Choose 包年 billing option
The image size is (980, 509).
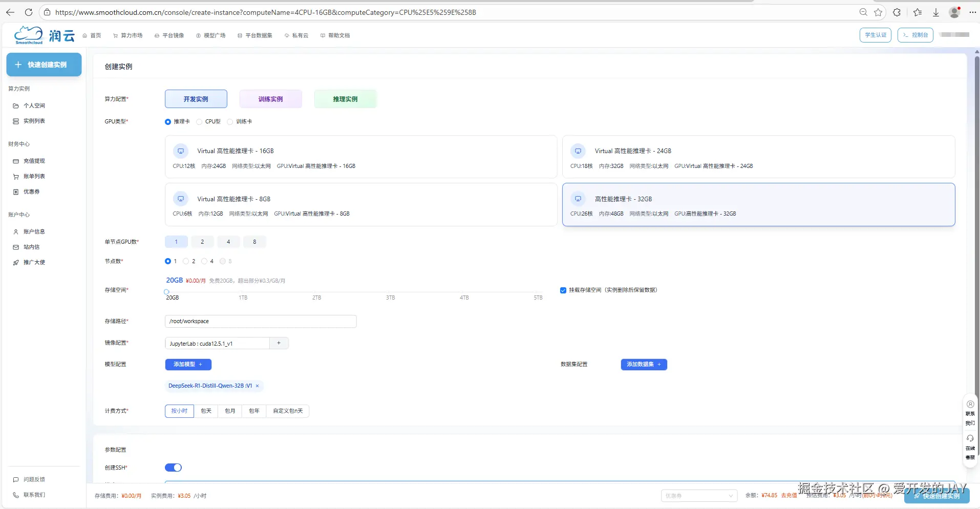point(254,411)
